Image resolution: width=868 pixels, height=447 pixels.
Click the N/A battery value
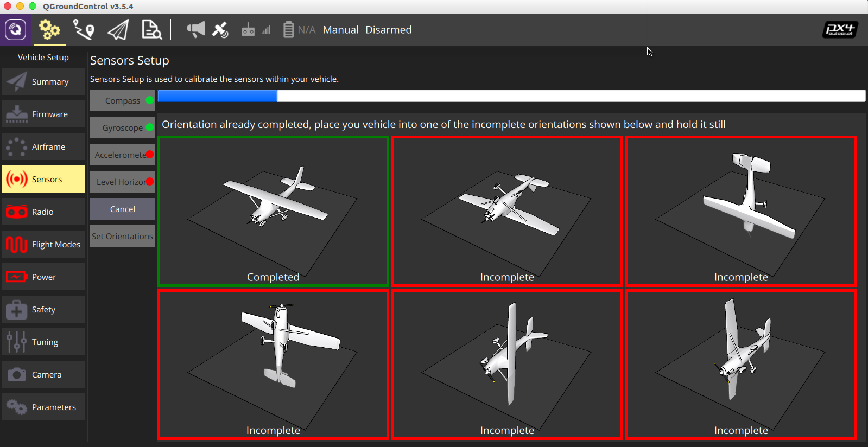click(307, 30)
